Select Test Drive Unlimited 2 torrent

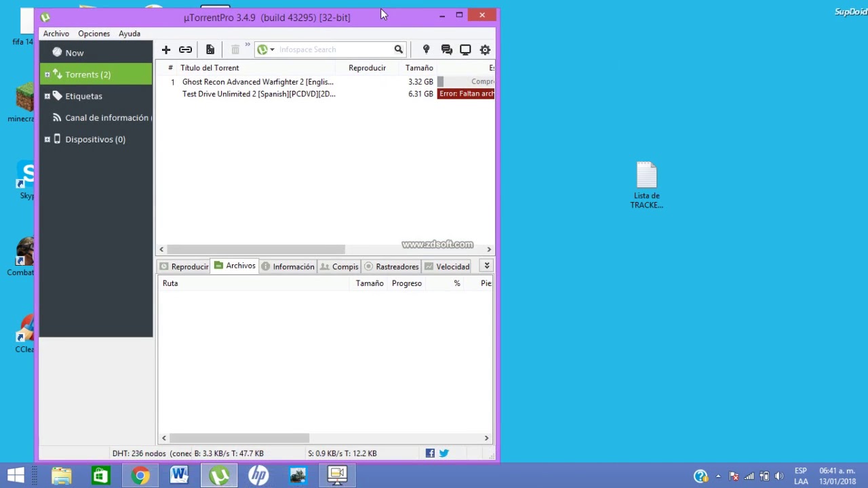tap(258, 94)
